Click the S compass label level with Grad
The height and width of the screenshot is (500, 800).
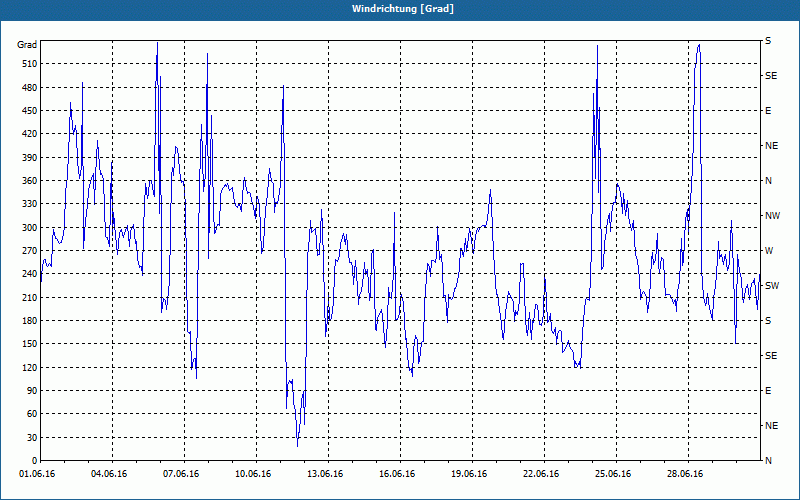pos(768,41)
